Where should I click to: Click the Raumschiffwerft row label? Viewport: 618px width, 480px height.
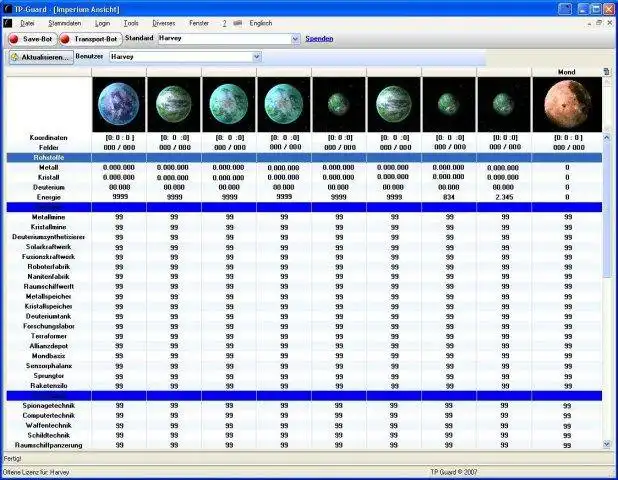(48, 287)
